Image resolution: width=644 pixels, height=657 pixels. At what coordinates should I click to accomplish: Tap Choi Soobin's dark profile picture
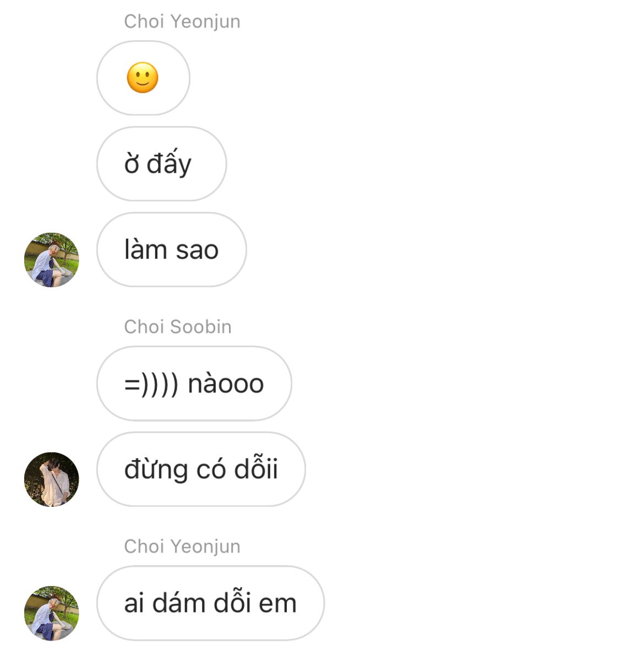tap(52, 479)
